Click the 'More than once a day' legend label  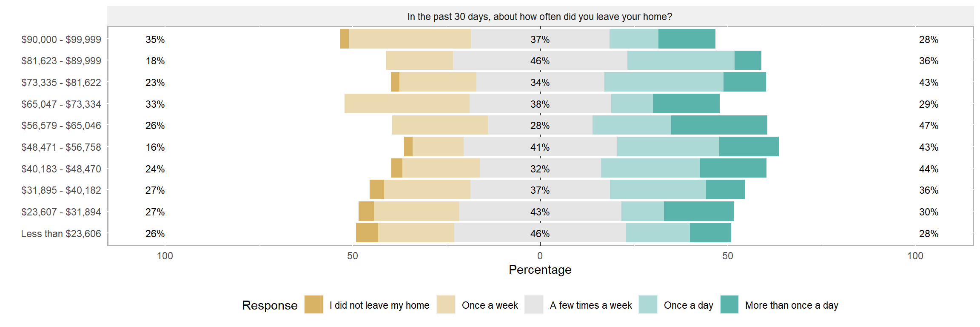pyautogui.click(x=791, y=305)
